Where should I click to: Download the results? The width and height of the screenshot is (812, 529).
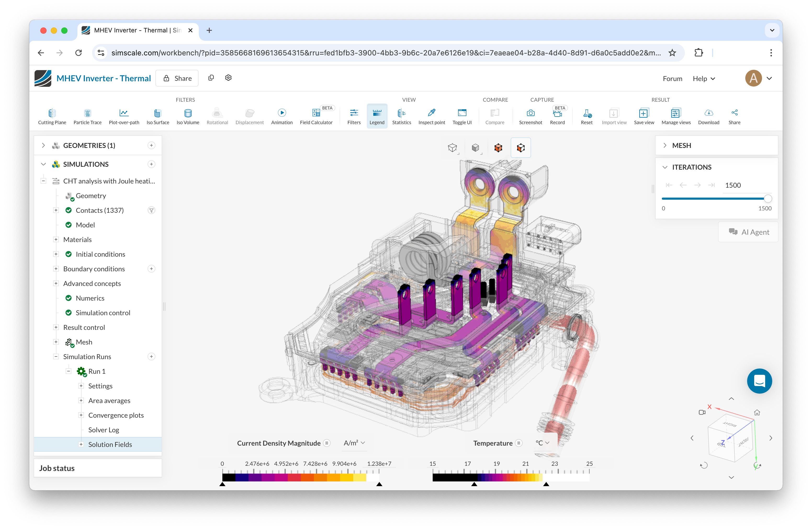click(708, 117)
